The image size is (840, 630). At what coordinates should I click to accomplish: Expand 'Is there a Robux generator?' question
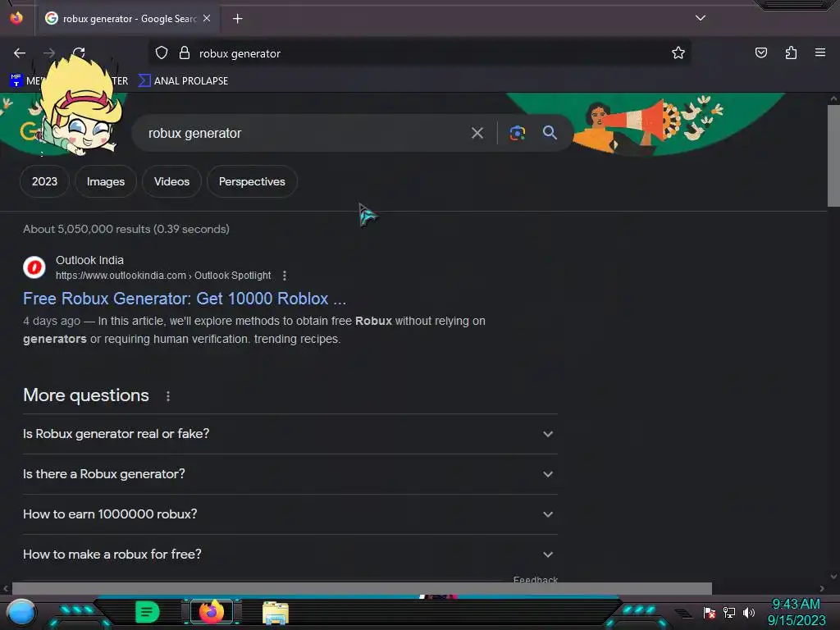pos(290,474)
